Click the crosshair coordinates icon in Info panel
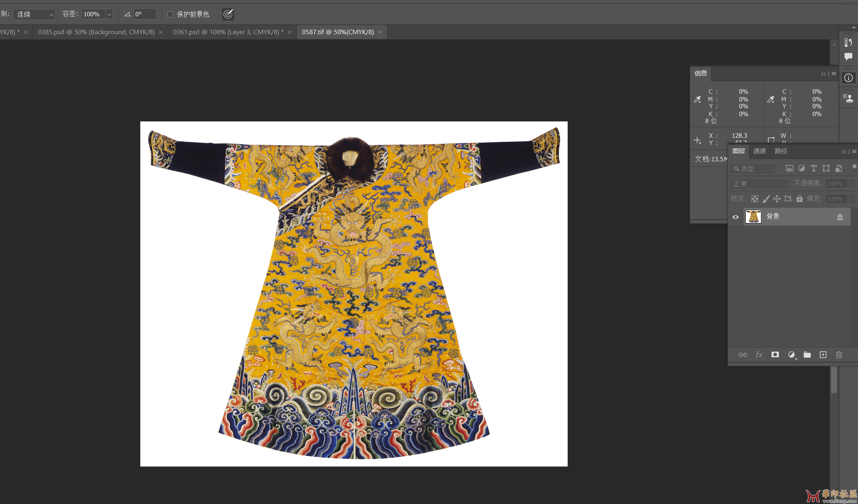 [x=697, y=140]
